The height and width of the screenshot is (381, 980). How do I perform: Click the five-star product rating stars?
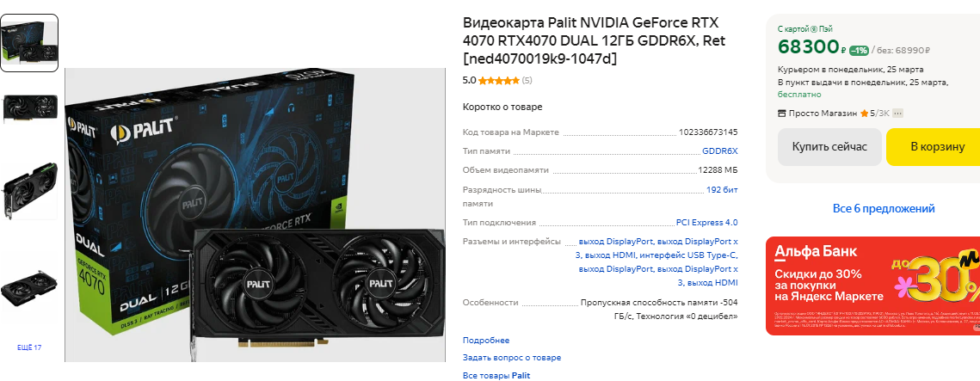(x=499, y=80)
